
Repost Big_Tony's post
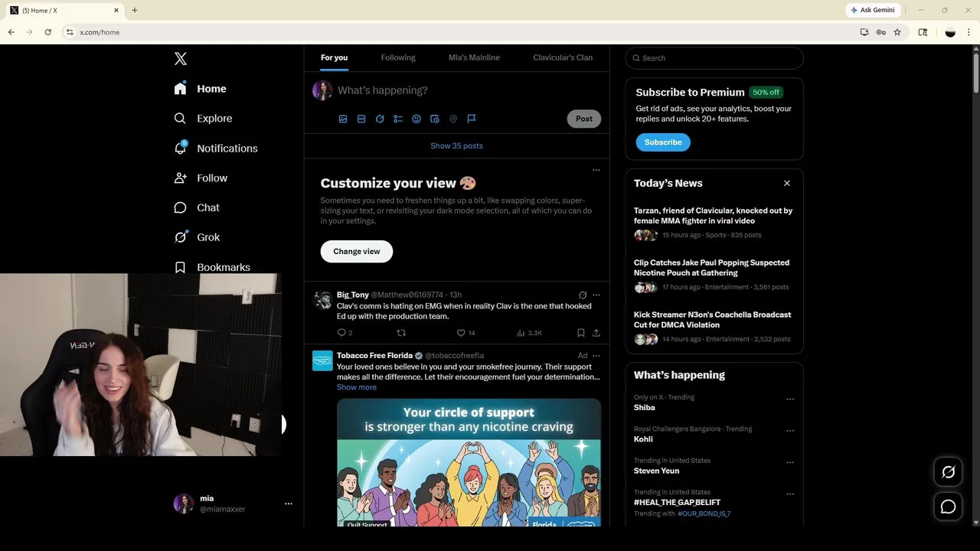pyautogui.click(x=401, y=333)
